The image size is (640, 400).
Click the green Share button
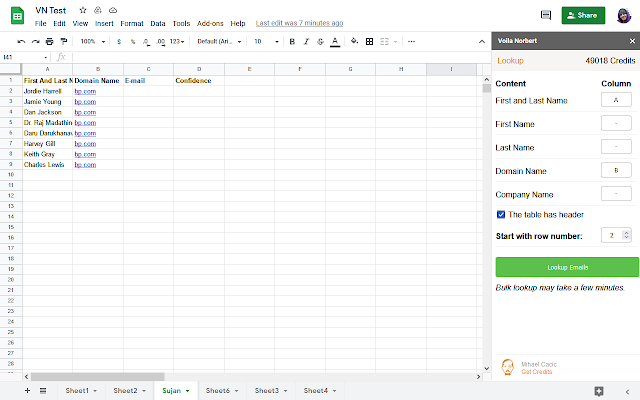[583, 16]
